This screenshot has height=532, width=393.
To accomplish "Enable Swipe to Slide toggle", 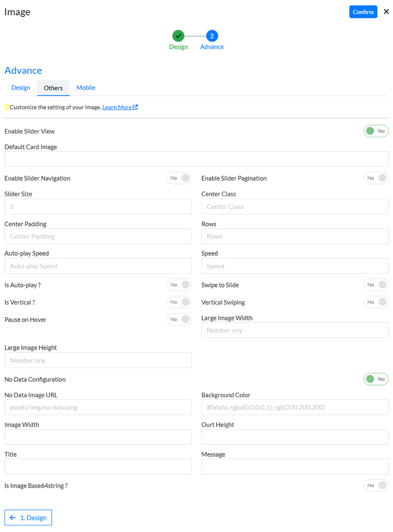I will [x=375, y=285].
